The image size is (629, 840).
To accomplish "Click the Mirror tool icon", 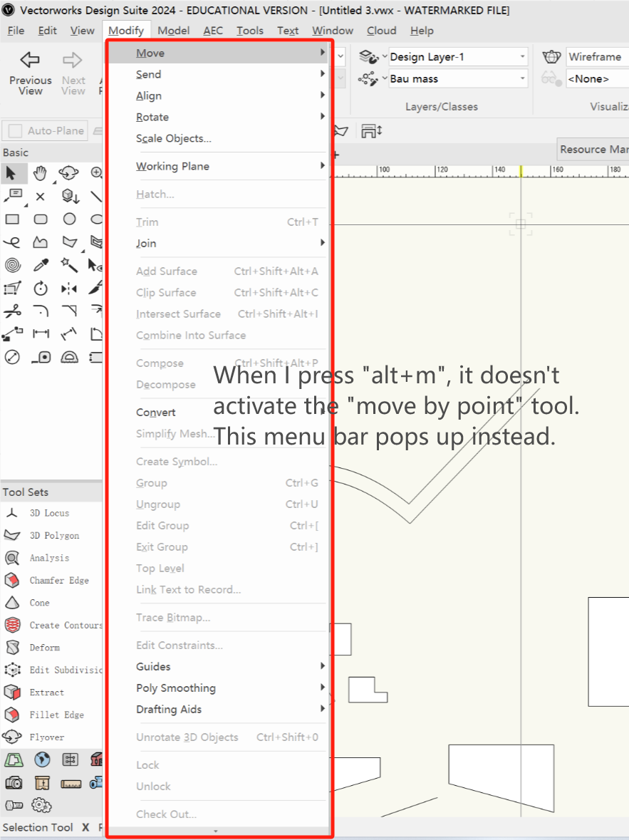I will (x=67, y=288).
